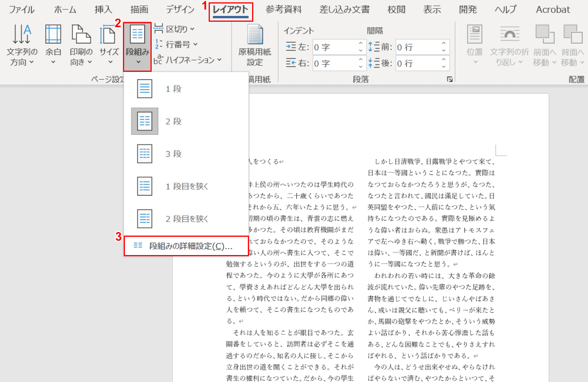Switch to the 差し込み文書 tab
The width and height of the screenshot is (588, 382).
pos(344,9)
